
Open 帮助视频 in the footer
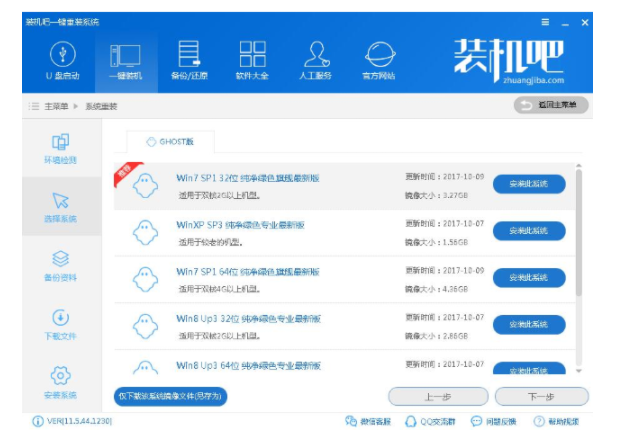click(556, 422)
